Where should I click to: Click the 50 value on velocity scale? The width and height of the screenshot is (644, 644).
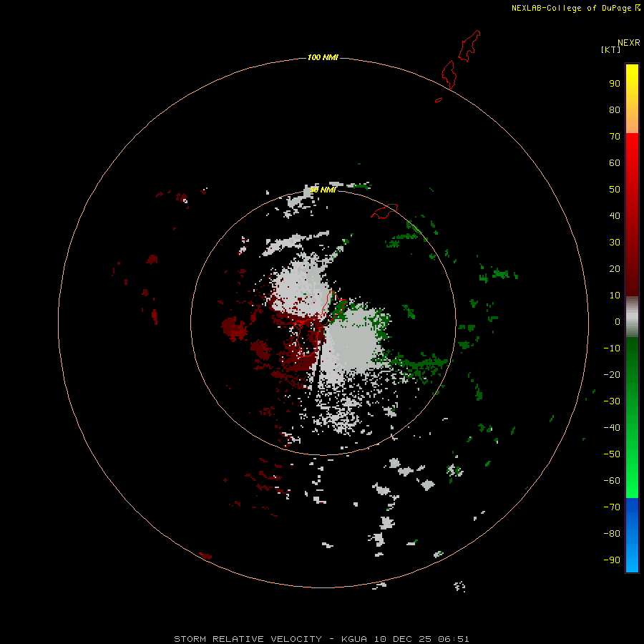pos(615,190)
